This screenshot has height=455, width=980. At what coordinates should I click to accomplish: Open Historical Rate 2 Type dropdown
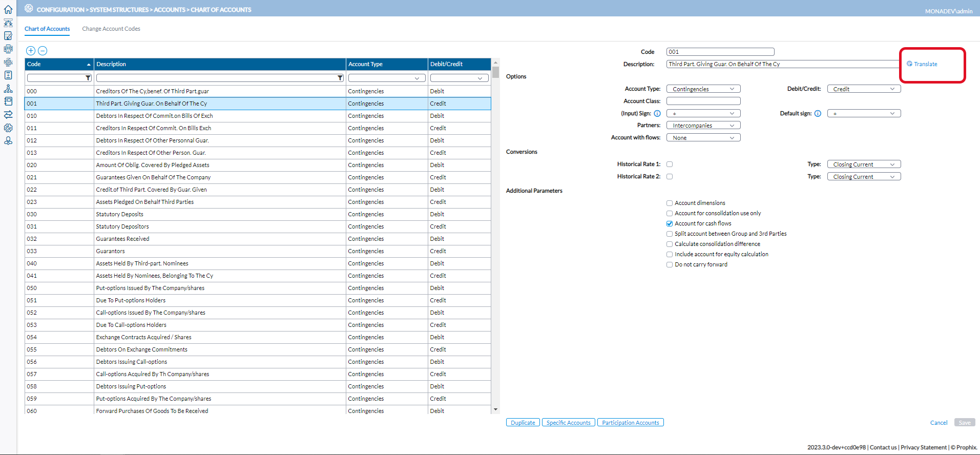click(864, 177)
